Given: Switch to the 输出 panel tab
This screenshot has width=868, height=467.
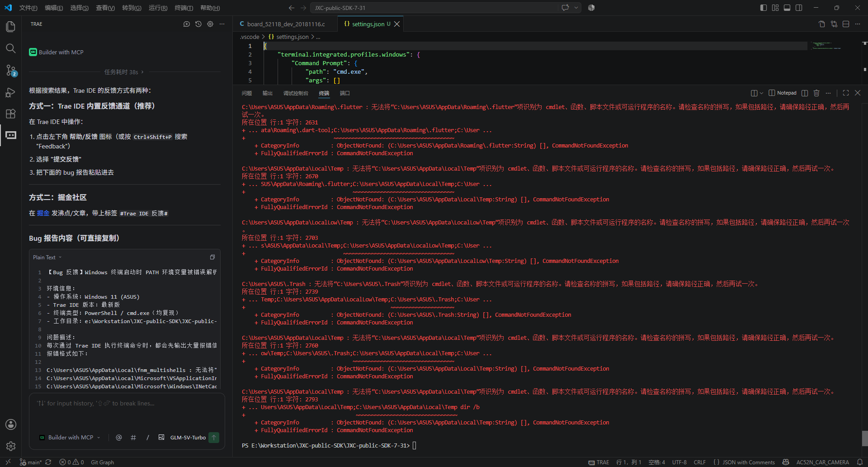Looking at the screenshot, I should (x=268, y=93).
